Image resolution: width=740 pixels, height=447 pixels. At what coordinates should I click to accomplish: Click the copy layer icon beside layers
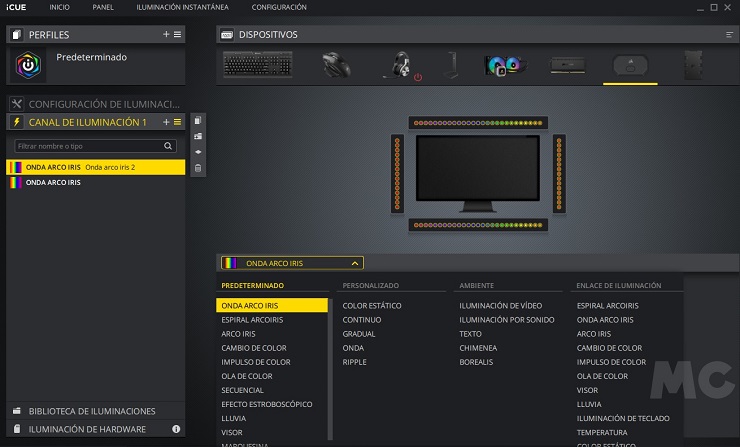(x=198, y=120)
